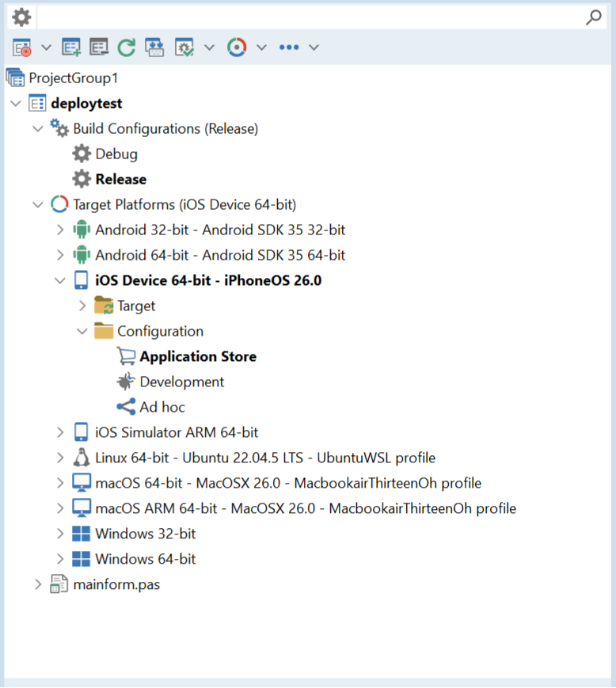Click the Development bug icon
Viewport: 616px width, 688px height.
pos(126,382)
